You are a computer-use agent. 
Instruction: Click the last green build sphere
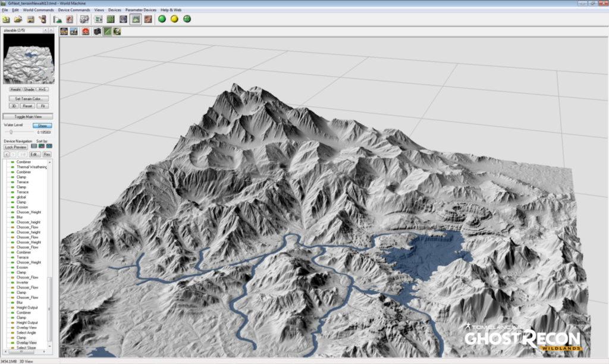[x=187, y=18]
